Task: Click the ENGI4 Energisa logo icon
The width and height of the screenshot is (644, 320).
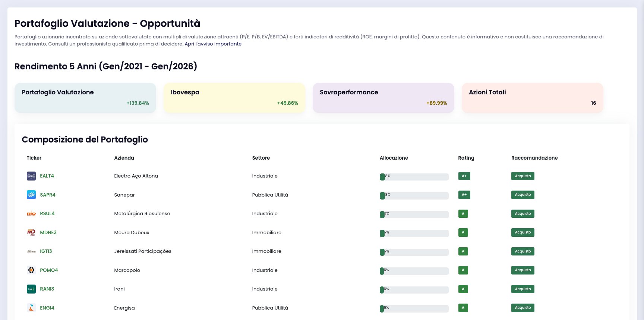Action: (x=31, y=308)
